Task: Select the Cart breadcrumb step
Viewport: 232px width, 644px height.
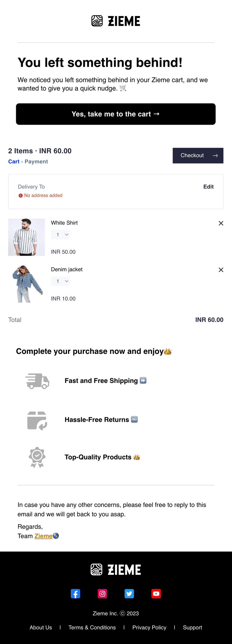Action: coord(14,161)
